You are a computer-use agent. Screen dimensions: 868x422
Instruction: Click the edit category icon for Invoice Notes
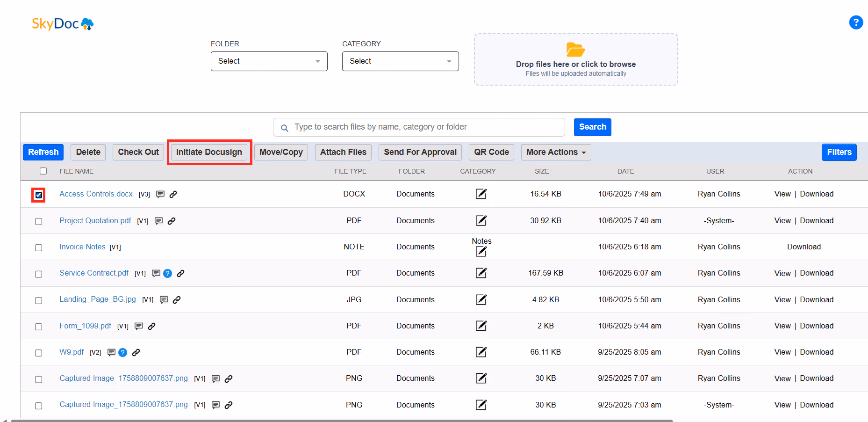point(481,252)
